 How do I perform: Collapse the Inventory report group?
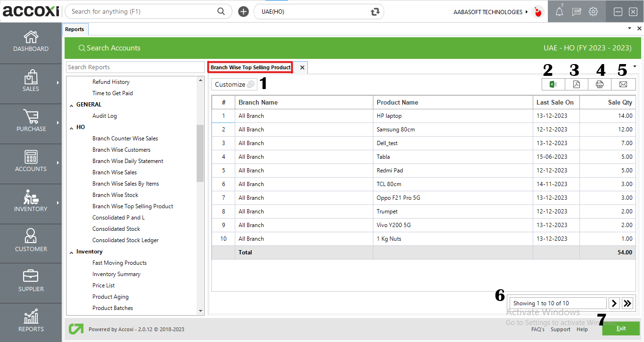(72, 252)
